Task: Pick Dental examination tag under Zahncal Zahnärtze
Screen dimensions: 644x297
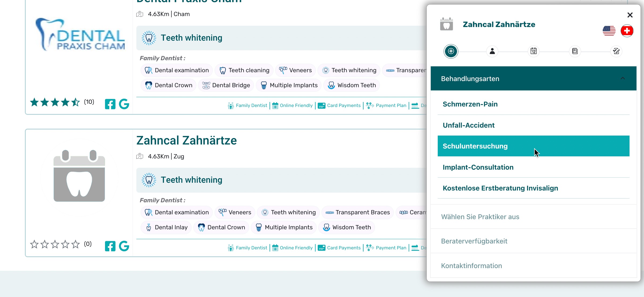Action: point(177,212)
